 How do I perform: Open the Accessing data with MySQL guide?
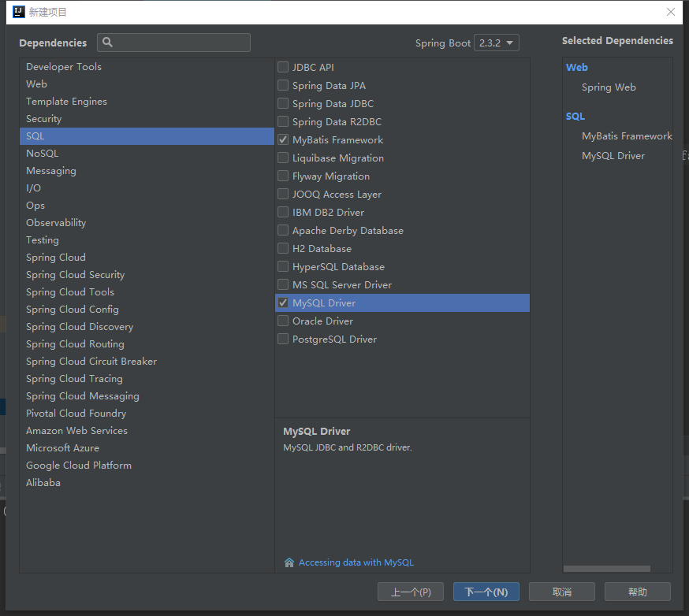pyautogui.click(x=356, y=562)
